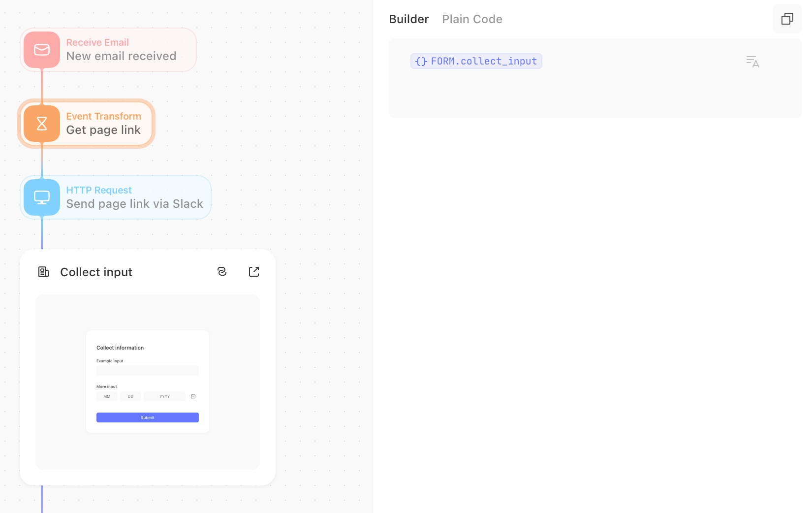The image size is (812, 513).
Task: Click the HTTP Request monitor icon
Action: 42,197
